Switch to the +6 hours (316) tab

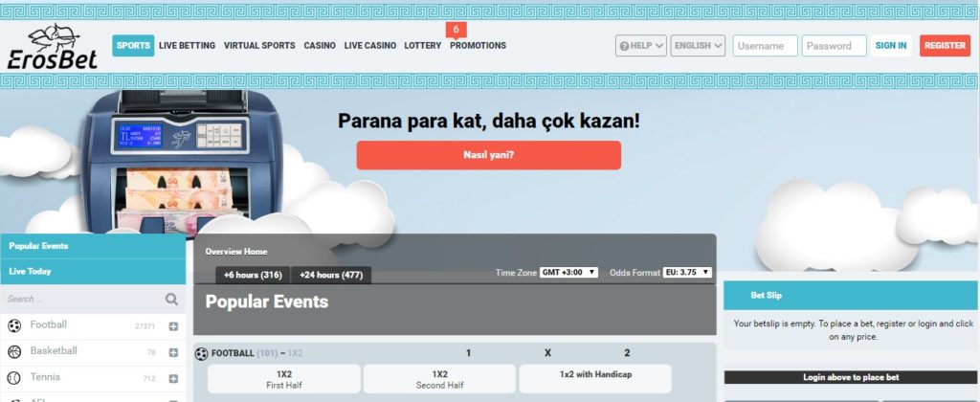(x=253, y=275)
